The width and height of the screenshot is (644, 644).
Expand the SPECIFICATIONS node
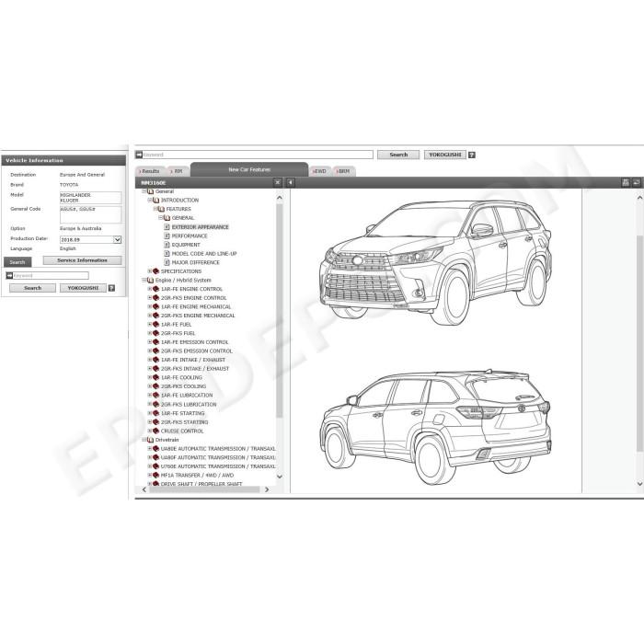coord(149,271)
